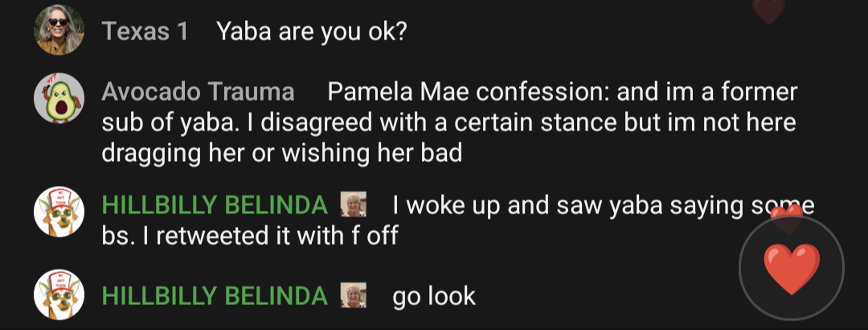Open Texas 1's profile picture
The height and width of the screenshot is (330, 868).
(59, 30)
